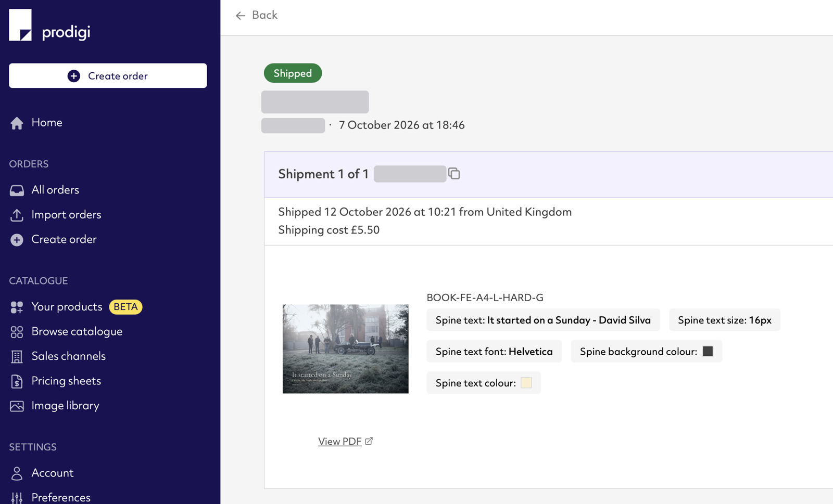Click the Back arrow icon
The image size is (833, 504).
point(241,16)
